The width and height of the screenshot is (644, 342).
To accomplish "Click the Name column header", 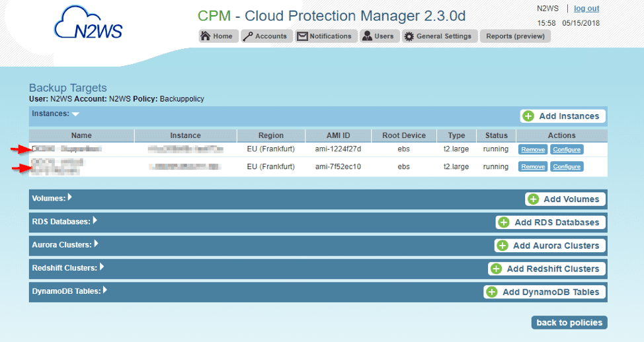I will (x=81, y=135).
